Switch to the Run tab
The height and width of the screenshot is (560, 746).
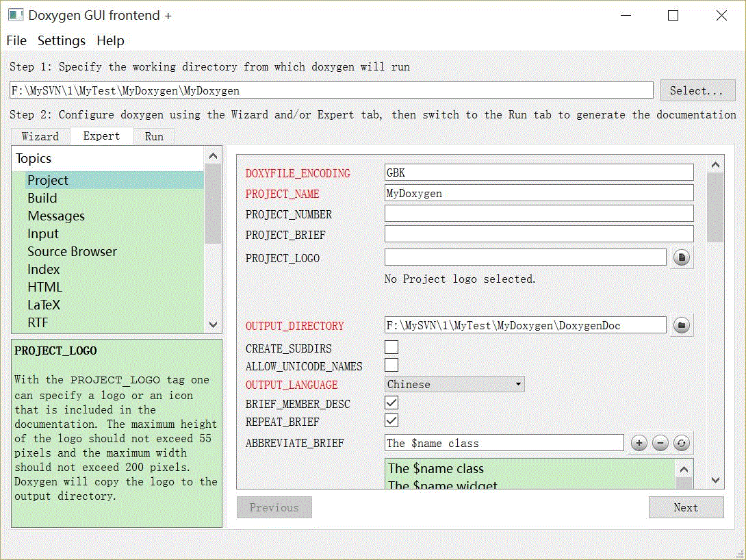click(154, 136)
